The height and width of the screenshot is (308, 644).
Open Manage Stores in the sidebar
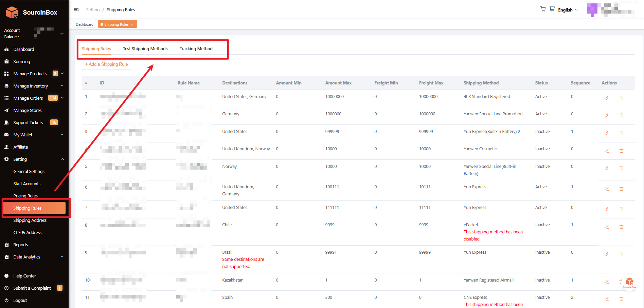coord(27,110)
